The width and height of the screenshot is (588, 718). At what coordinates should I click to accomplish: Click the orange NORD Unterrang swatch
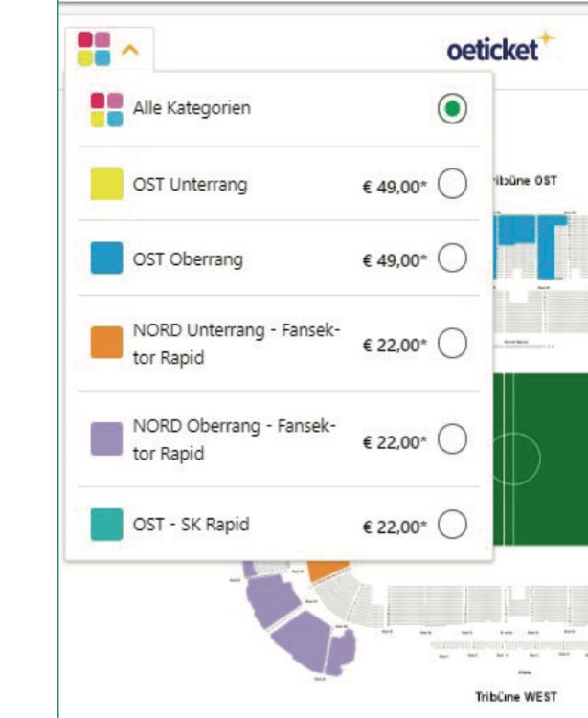[107, 343]
